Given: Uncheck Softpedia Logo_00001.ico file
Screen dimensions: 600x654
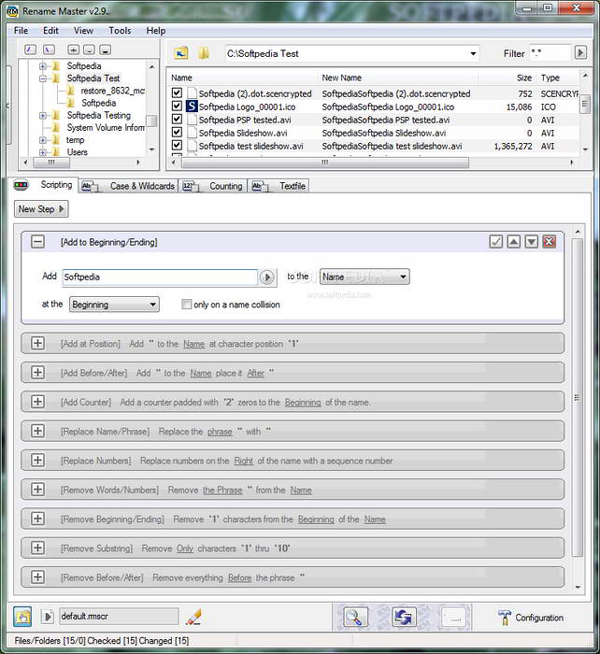Looking at the screenshot, I should point(177,106).
